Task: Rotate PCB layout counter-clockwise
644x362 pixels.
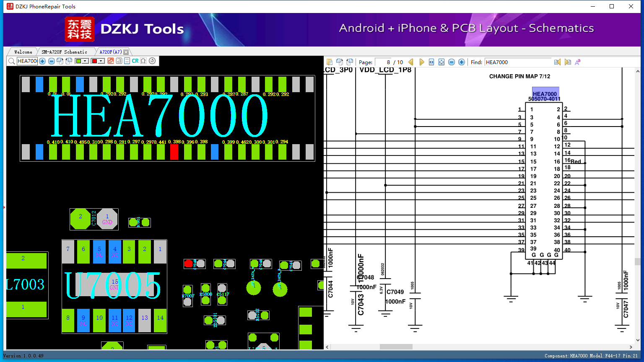Action: coord(69,61)
